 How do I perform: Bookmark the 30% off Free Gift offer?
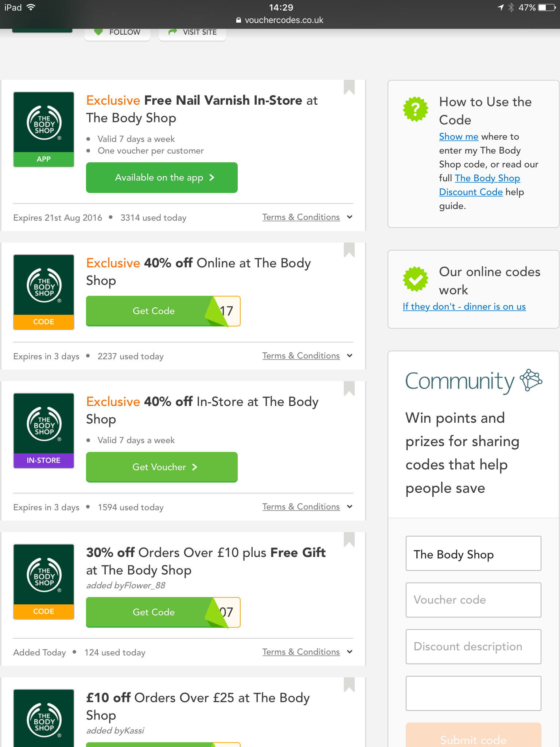coord(349,539)
